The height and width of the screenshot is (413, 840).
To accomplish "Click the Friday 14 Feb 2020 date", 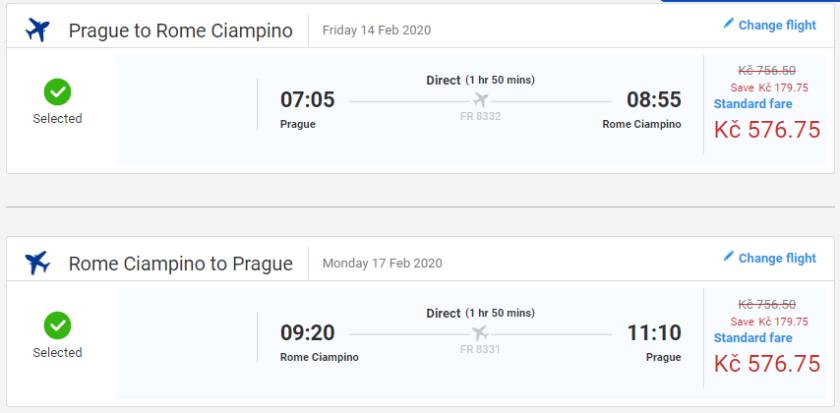I will (376, 30).
